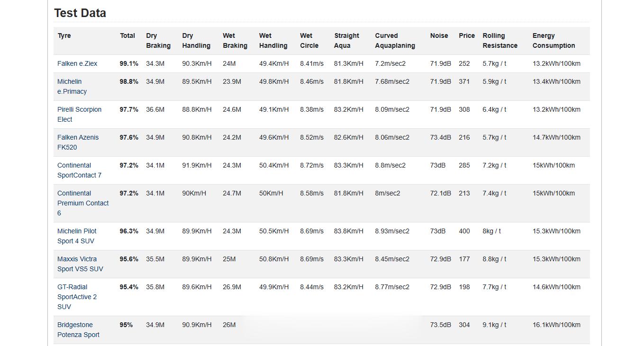Select the 24.7M wet braking value
Screen dimensions: 644x346
pos(232,193)
